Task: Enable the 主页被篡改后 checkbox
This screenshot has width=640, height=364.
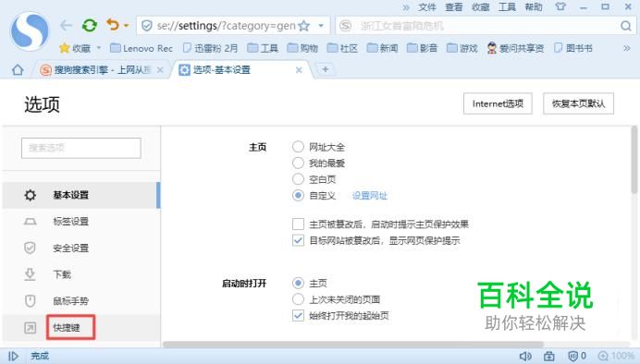Action: (298, 224)
